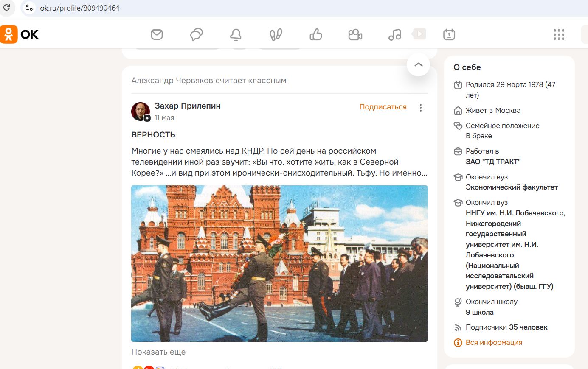Open the services grid menu
The image size is (588, 369).
pos(559,34)
